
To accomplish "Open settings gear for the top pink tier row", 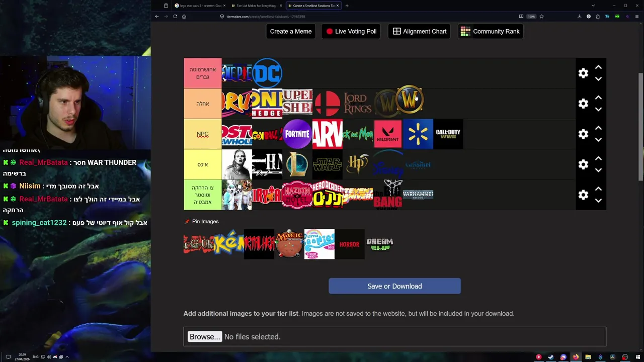I will (583, 73).
